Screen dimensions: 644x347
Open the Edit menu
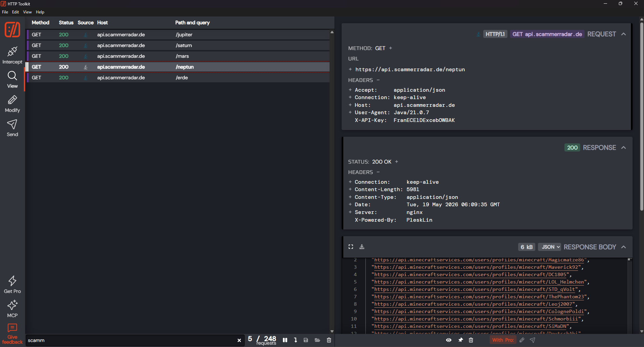15,12
